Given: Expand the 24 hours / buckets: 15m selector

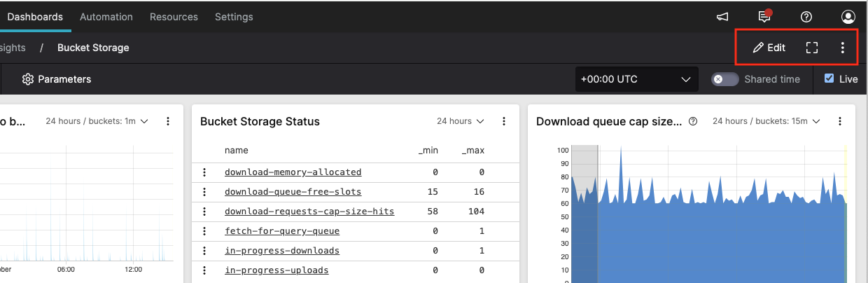Looking at the screenshot, I should [x=765, y=121].
